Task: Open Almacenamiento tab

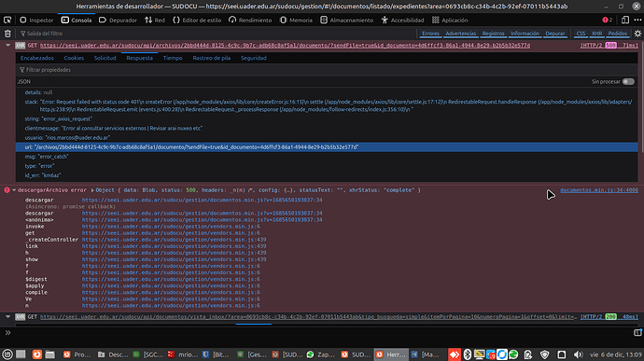Action: [346, 20]
